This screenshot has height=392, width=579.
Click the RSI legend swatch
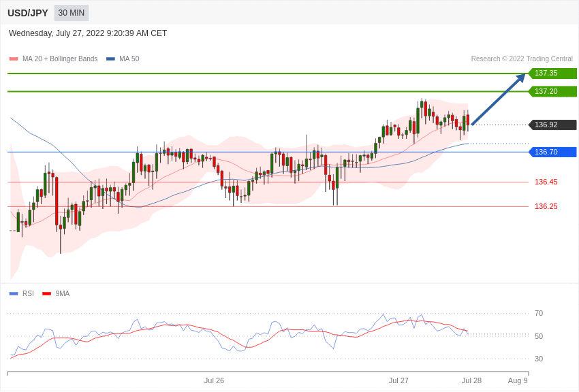pyautogui.click(x=14, y=294)
